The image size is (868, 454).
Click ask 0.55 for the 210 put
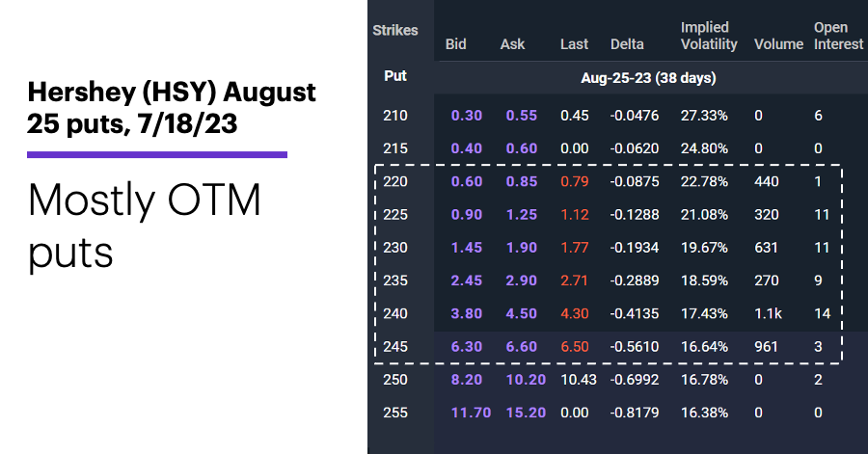(522, 116)
